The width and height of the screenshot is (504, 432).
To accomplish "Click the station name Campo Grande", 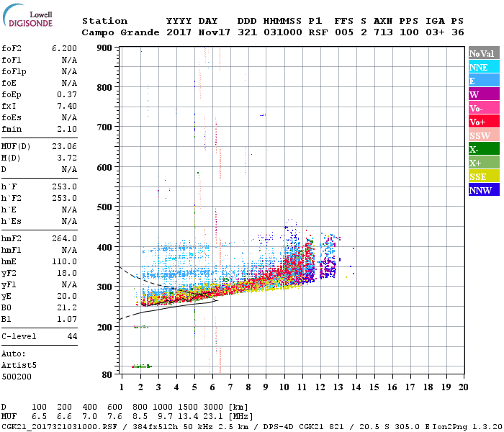I will coord(120,32).
